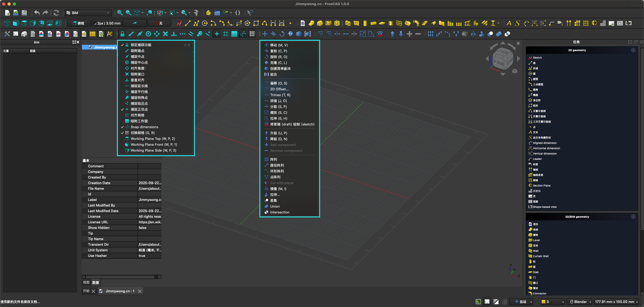The height and width of the screenshot is (307, 644).
Task: Toggle the Snap dimensions menu option
Action: [x=144, y=127]
